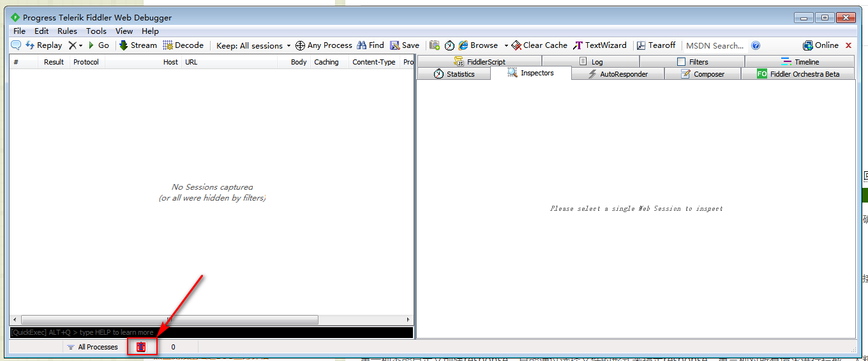Click the Fiddler app icon in title bar
Screen dimensions: 868x361
(16, 17)
